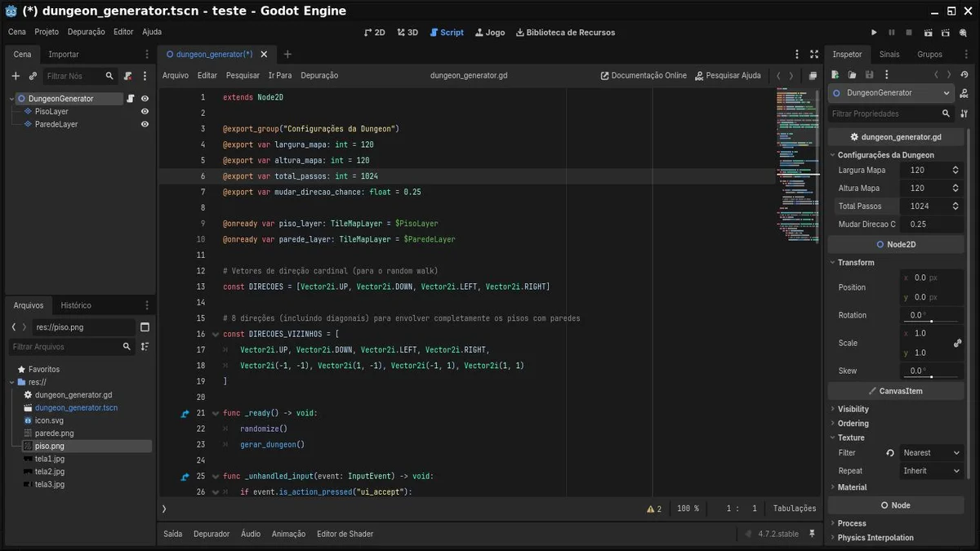Fold the _ready function at line 21
Viewport: 980px width, 551px height.
click(x=215, y=414)
